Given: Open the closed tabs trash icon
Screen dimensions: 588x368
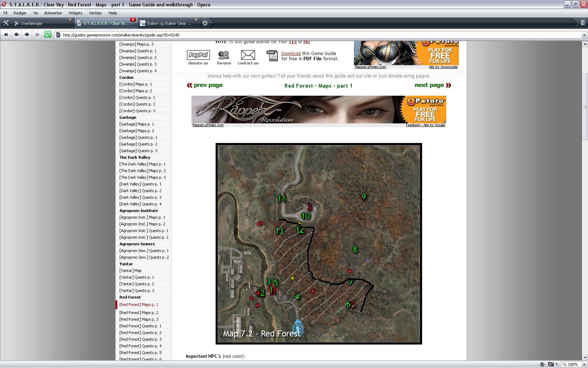Looking at the screenshot, I should click(x=582, y=23).
